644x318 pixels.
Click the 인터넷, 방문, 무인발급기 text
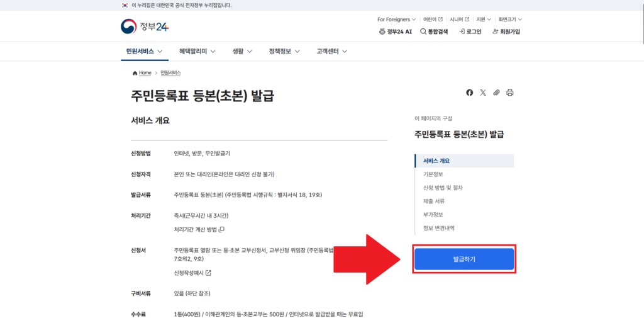coord(202,154)
